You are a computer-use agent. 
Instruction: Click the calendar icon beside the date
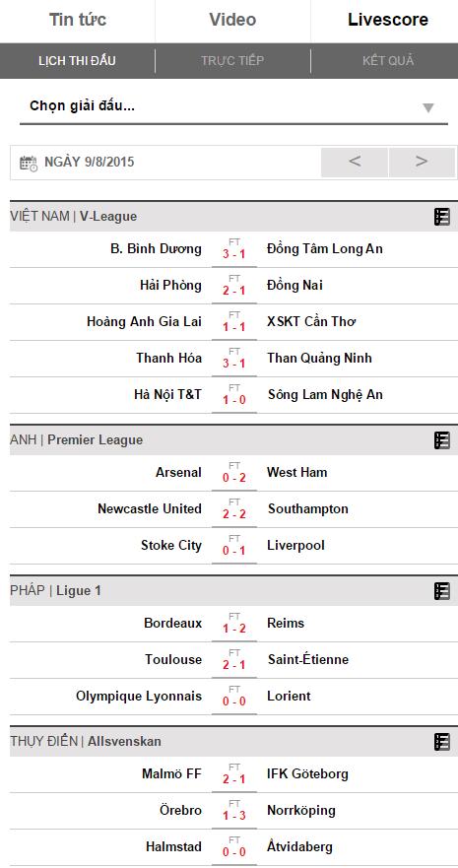29,163
